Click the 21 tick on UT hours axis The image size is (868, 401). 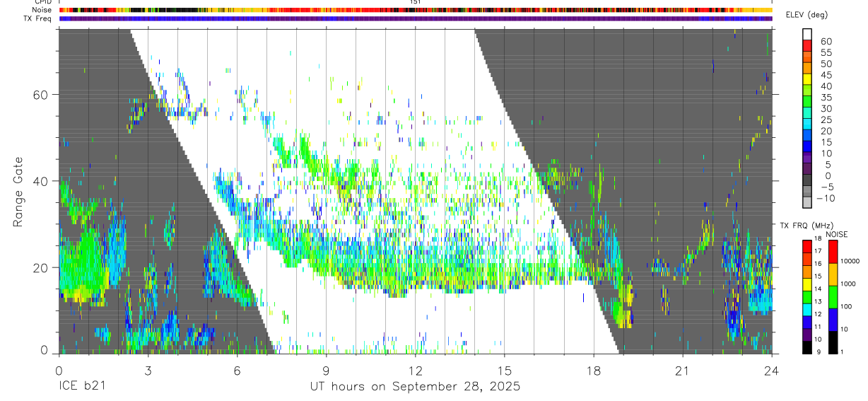[682, 371]
